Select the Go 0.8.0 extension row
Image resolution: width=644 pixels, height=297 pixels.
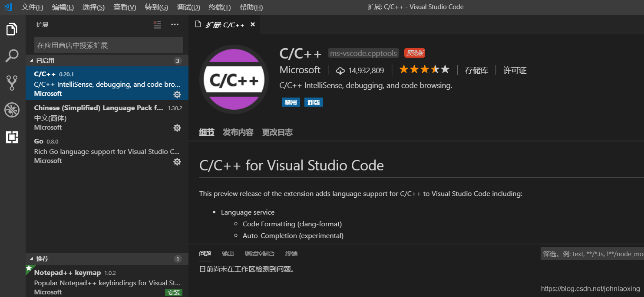click(x=107, y=151)
